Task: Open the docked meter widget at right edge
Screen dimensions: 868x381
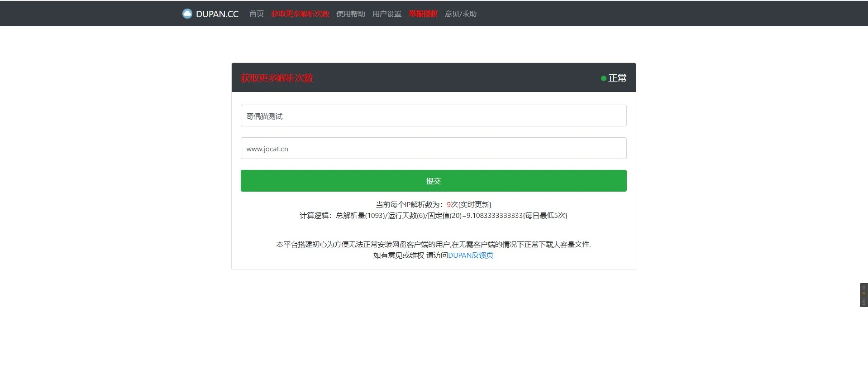Action: point(863,295)
